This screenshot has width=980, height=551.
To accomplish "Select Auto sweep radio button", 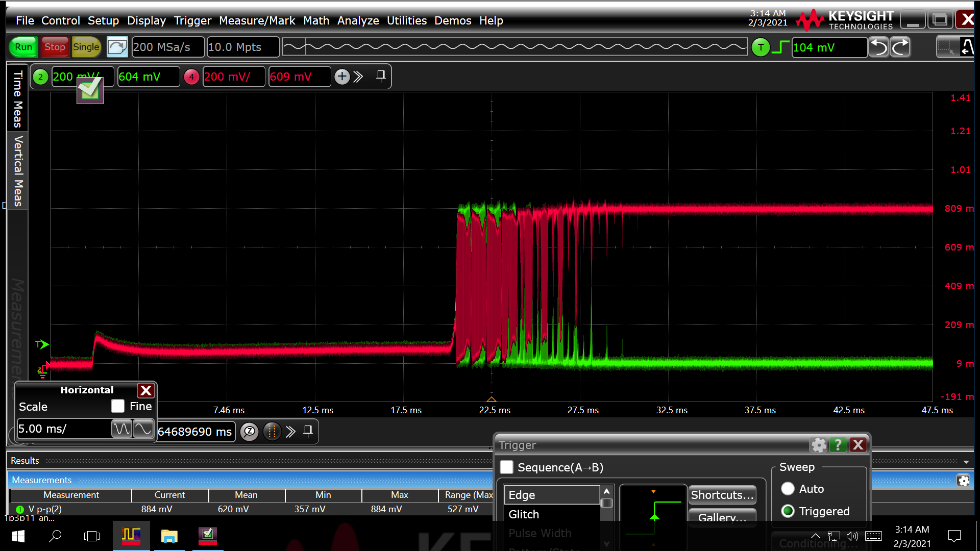I will 788,489.
